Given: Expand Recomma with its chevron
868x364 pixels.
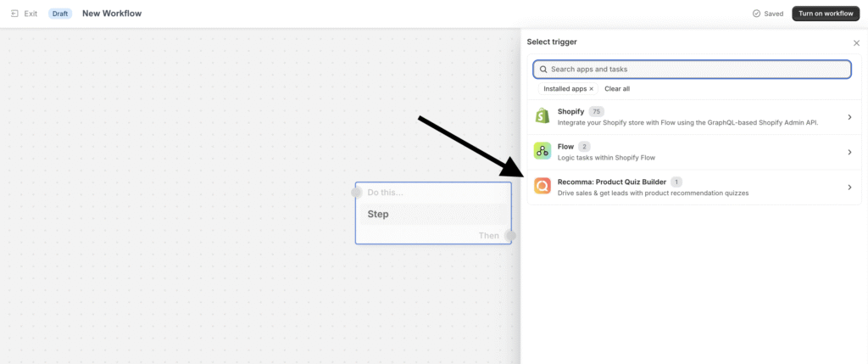Looking at the screenshot, I should [x=849, y=188].
